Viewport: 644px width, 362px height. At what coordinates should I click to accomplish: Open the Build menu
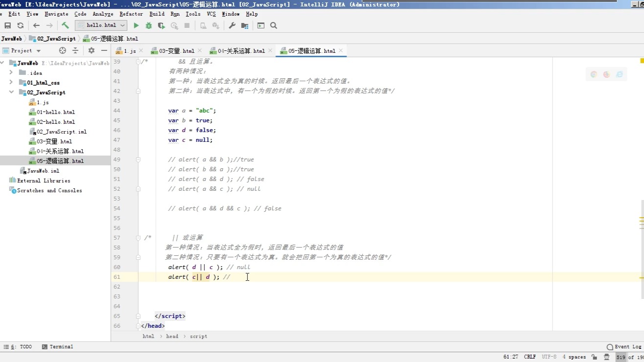tap(157, 14)
